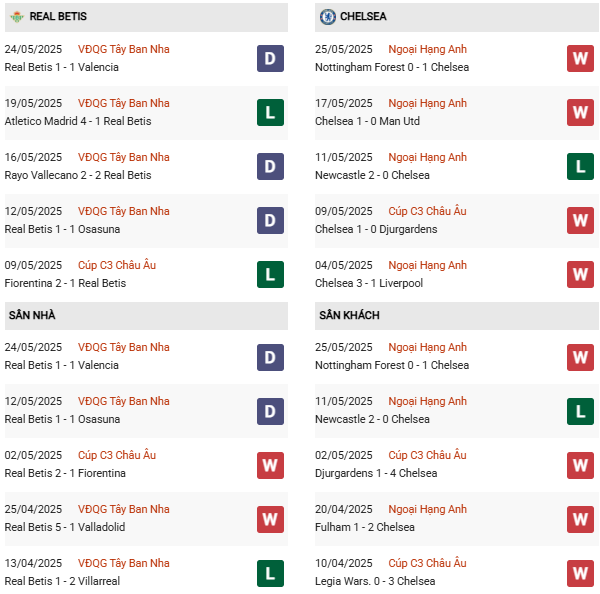
Task: Select the SÂN NHÀ section header
Action: (x=32, y=315)
